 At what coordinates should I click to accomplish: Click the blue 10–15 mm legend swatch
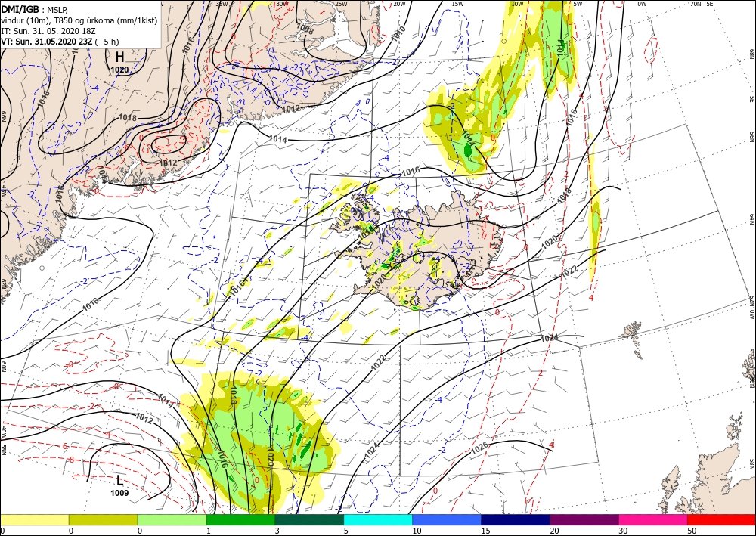pos(447,519)
